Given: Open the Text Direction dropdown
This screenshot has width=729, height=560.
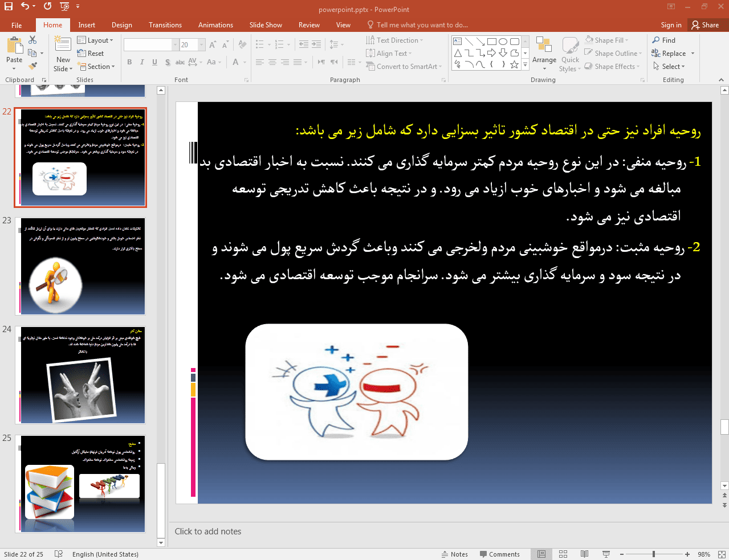Looking at the screenshot, I should tap(394, 40).
